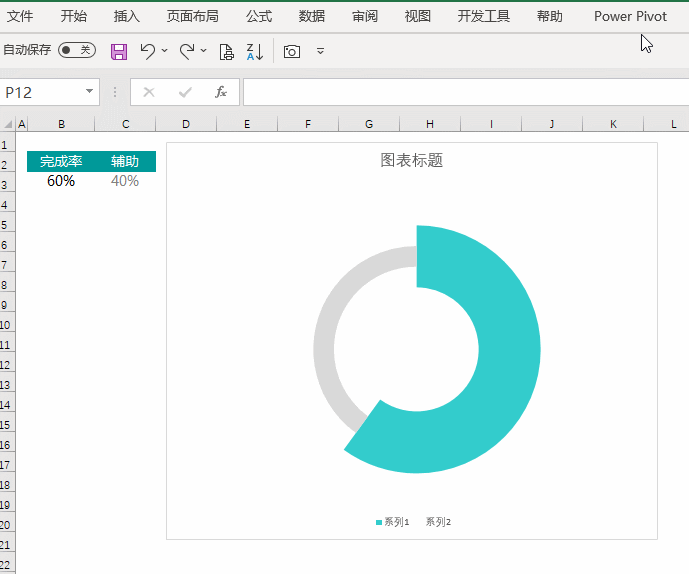The height and width of the screenshot is (574, 689).
Task: Select the 图表标题 chart title
Action: [412, 160]
